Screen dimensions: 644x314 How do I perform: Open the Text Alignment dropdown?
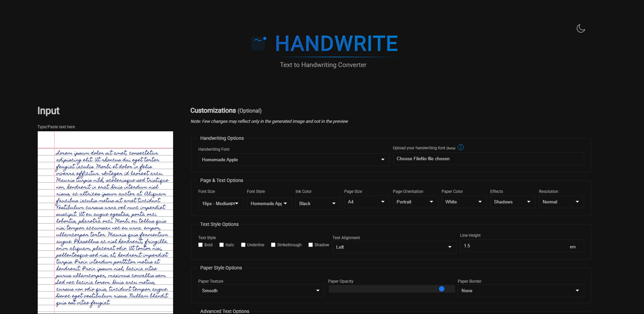click(394, 247)
